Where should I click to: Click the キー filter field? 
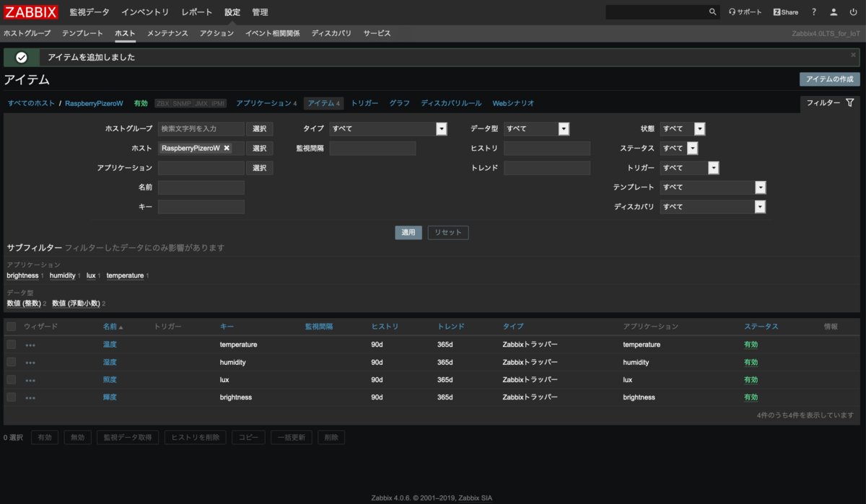point(201,207)
